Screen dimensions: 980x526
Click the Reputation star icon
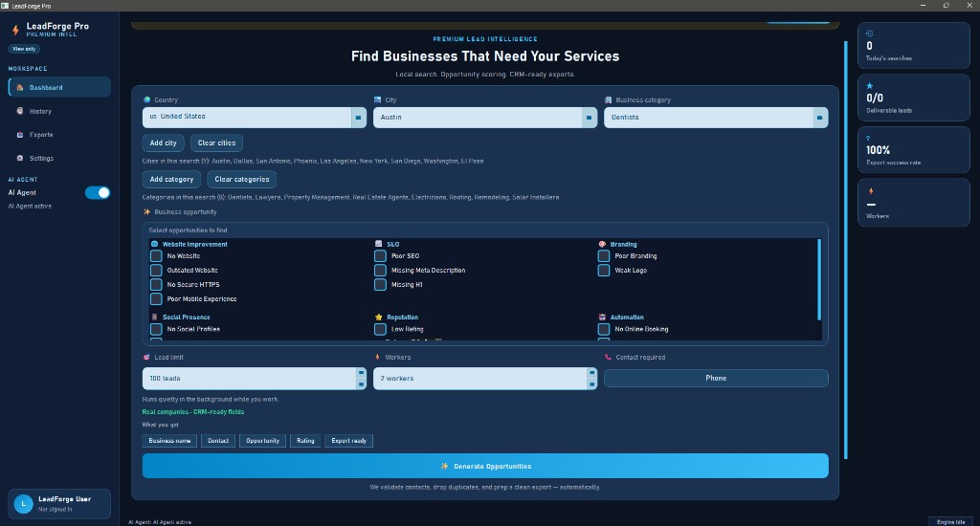click(379, 317)
